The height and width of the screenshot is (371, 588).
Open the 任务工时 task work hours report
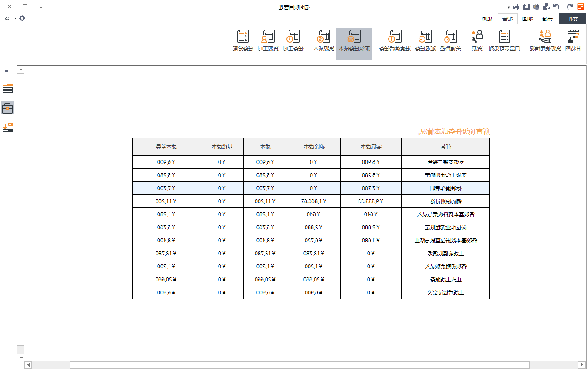(x=293, y=41)
